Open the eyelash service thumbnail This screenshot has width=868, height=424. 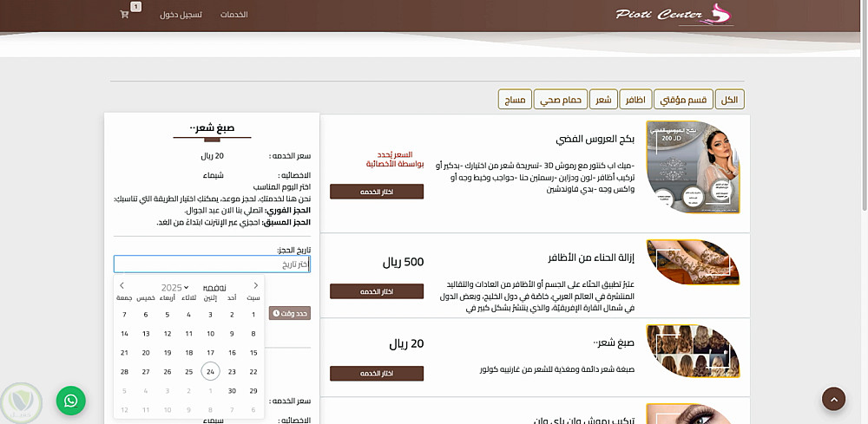coord(693,414)
